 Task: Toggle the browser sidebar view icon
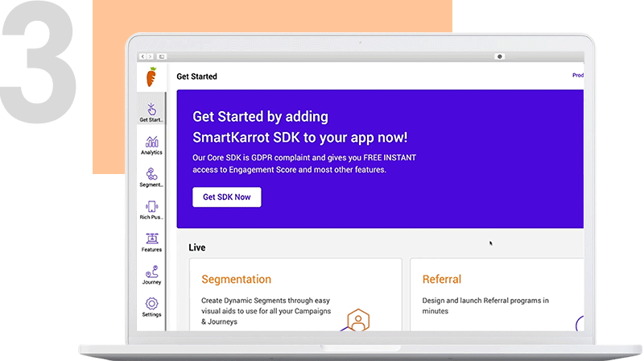click(162, 56)
